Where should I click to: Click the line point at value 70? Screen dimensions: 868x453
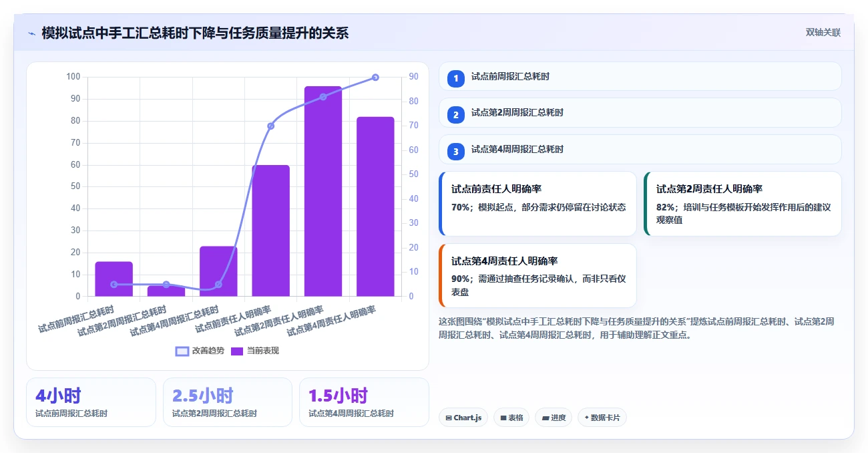(x=270, y=126)
